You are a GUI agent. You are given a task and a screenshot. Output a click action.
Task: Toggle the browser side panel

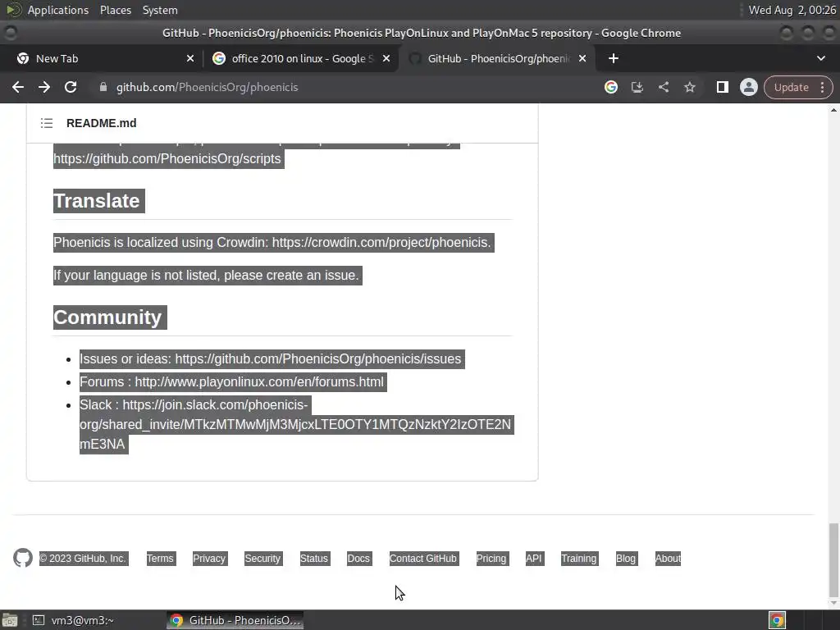tap(722, 87)
